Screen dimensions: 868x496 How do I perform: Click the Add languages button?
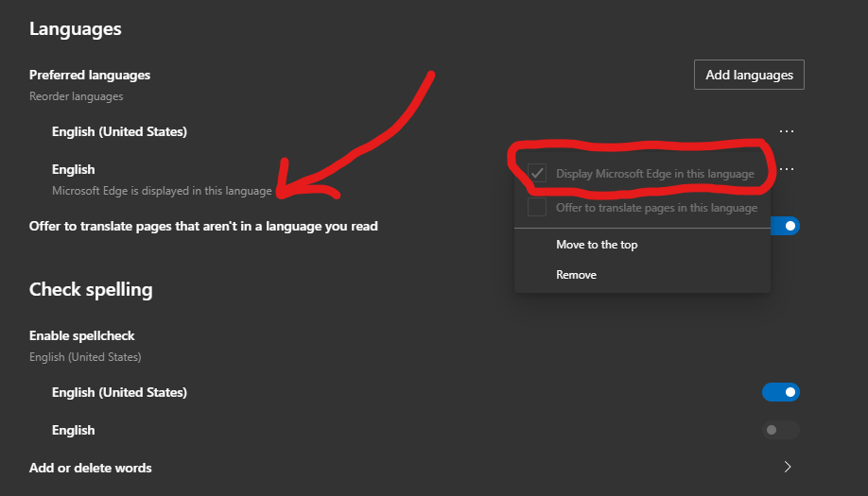(x=749, y=75)
